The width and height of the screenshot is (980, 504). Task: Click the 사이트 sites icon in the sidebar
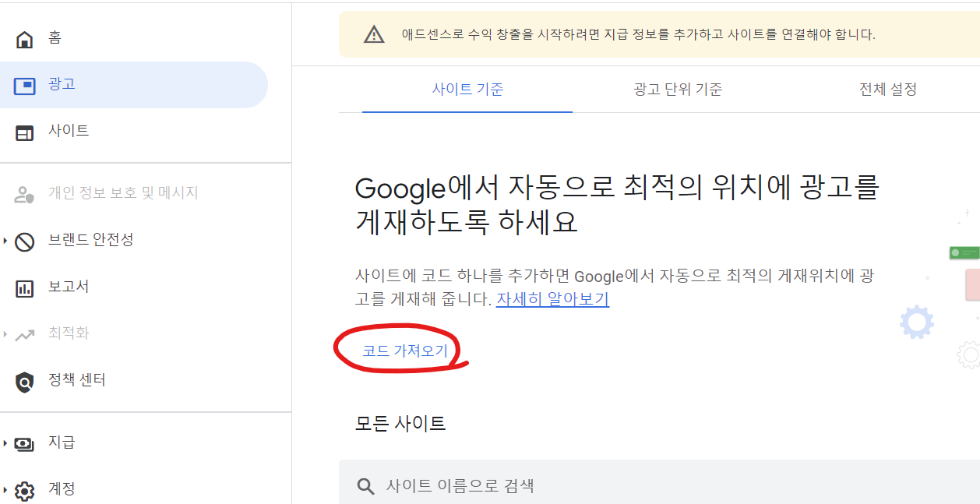[x=25, y=132]
